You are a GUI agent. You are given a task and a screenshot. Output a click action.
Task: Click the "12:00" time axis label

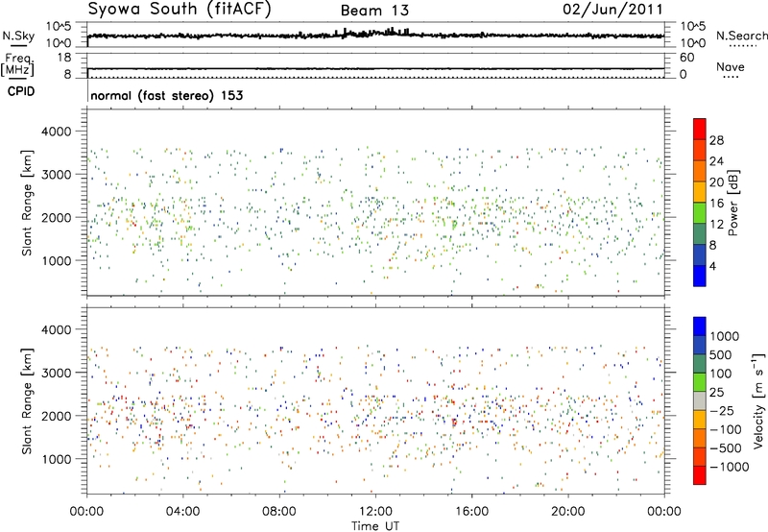pos(375,512)
